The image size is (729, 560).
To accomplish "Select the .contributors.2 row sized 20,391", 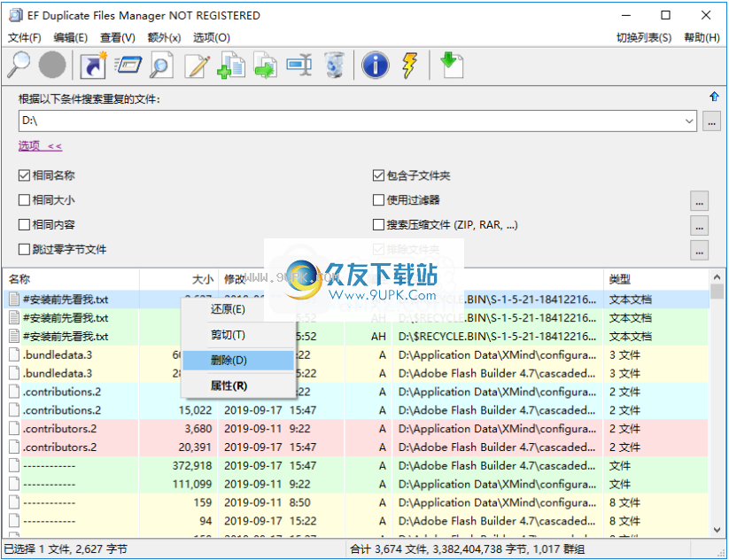I will pos(356,447).
